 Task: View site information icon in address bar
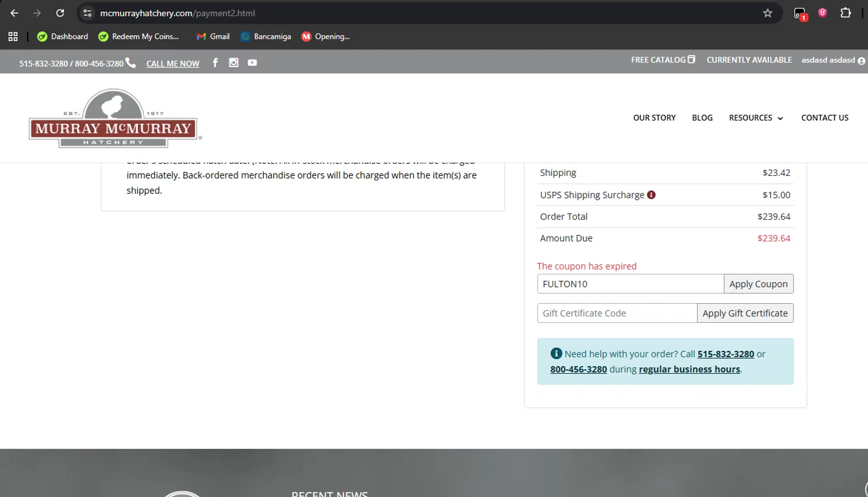(x=87, y=13)
